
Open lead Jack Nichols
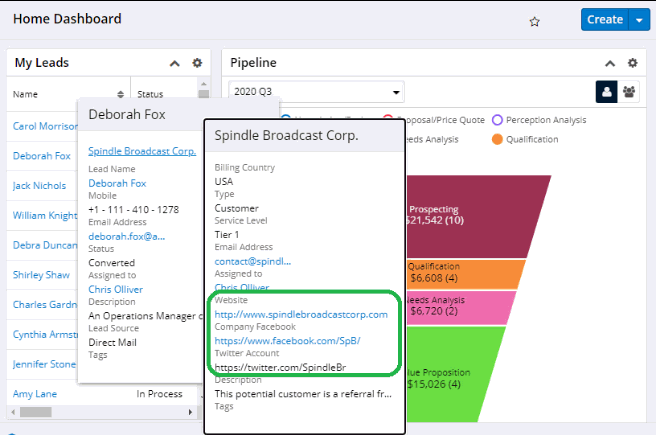point(39,185)
